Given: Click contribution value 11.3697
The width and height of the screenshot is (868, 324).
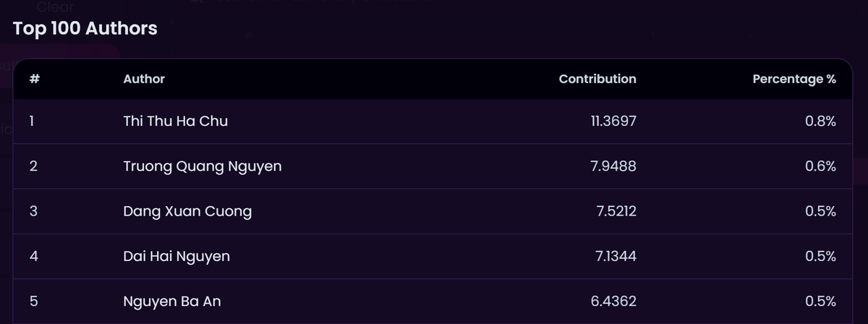Looking at the screenshot, I should [x=613, y=121].
